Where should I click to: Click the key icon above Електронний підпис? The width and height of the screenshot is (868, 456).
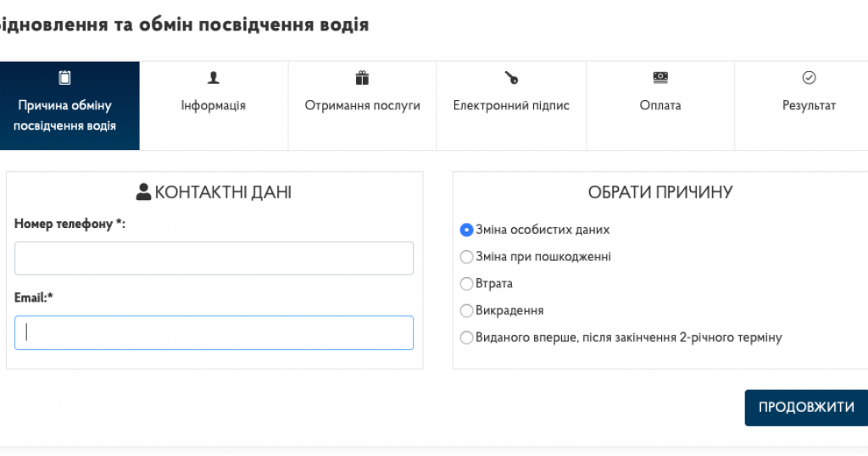(511, 77)
